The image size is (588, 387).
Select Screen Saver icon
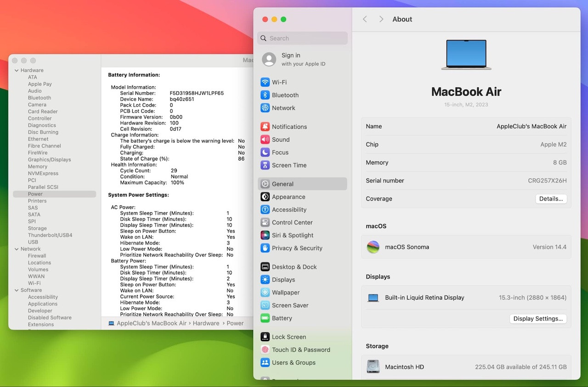[265, 306]
